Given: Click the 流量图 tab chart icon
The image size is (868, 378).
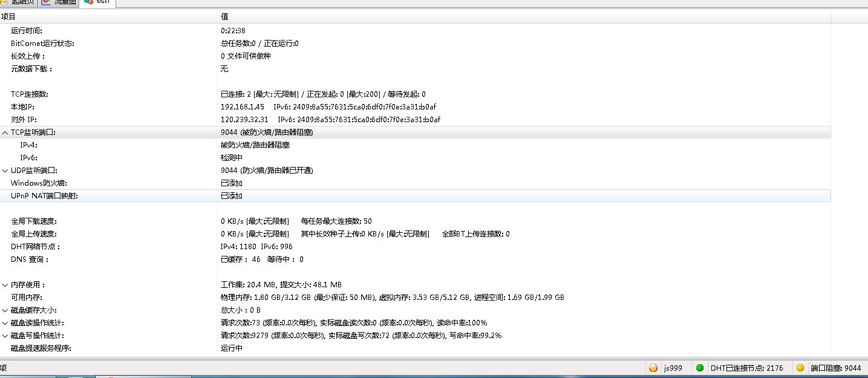Looking at the screenshot, I should point(46,2).
